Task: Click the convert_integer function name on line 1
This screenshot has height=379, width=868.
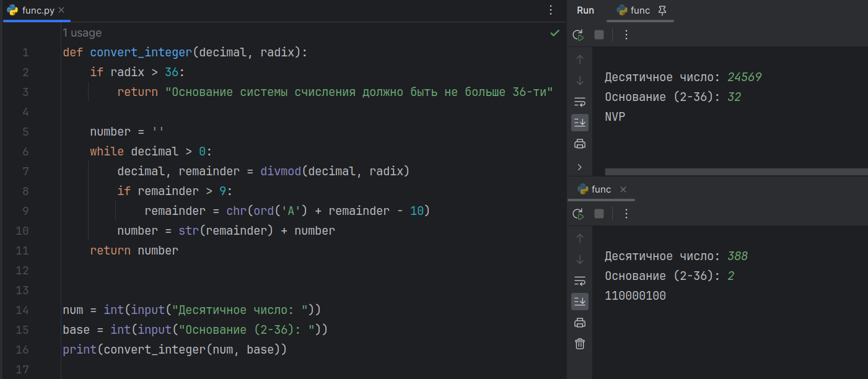Action: (x=141, y=53)
